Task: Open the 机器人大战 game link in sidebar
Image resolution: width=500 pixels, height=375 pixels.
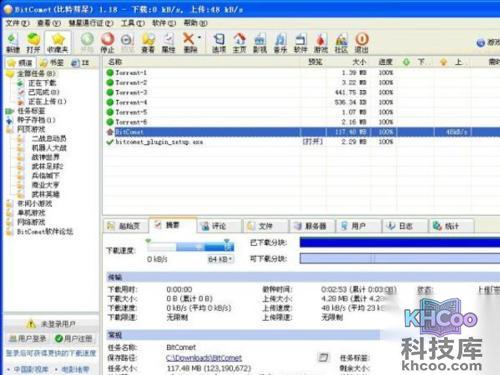Action: [49, 148]
